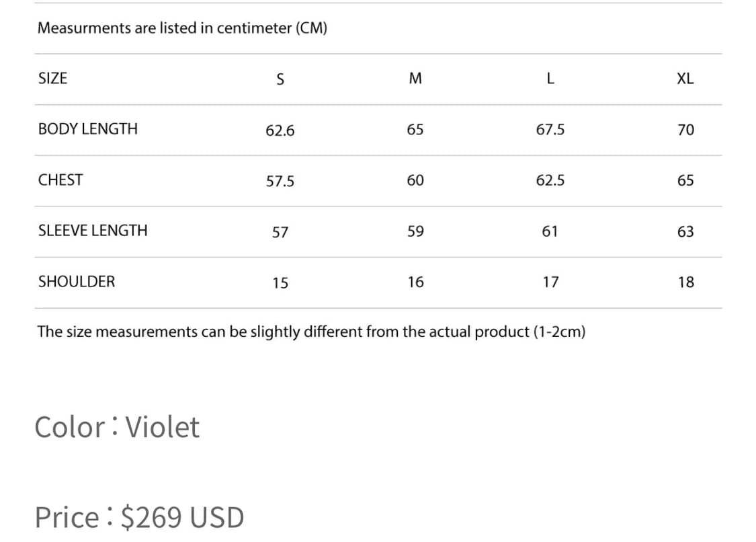This screenshot has height=542, width=756.
Task: Select the L size column header
Action: pos(550,79)
